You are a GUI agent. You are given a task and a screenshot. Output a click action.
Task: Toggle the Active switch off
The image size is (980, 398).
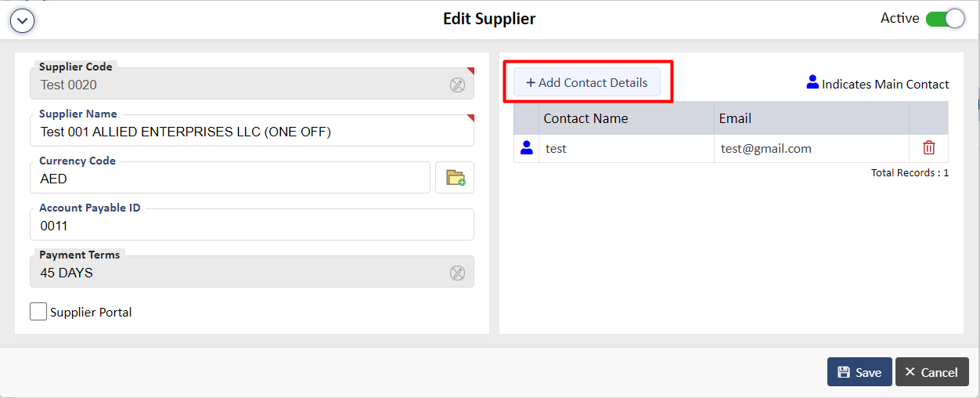point(945,19)
